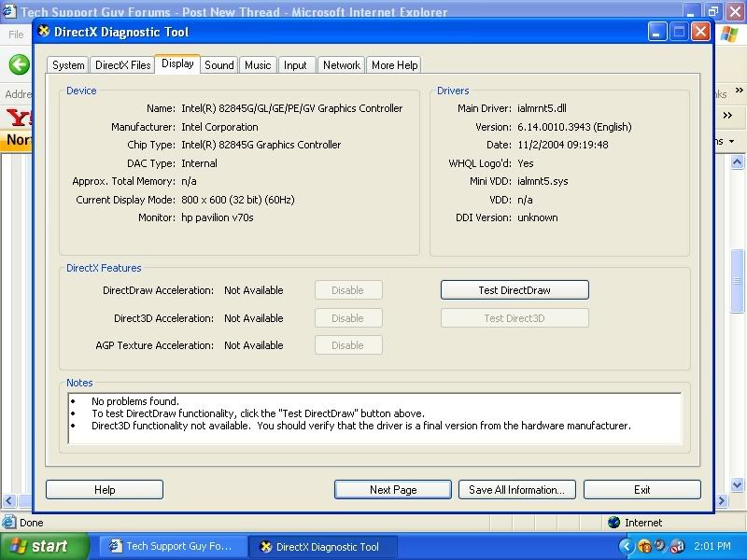
Task: Click the green Back arrow in Internet Explorer
Action: point(19,64)
